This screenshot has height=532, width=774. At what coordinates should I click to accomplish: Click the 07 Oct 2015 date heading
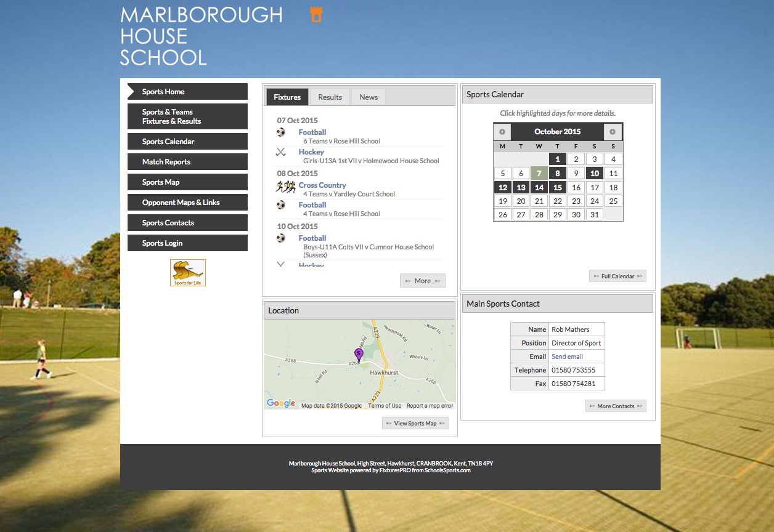tap(298, 121)
